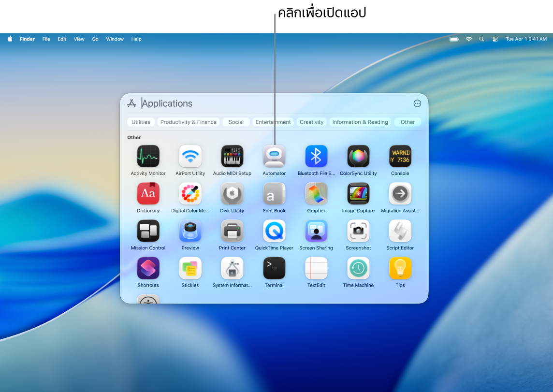Launch Time Machine
The image size is (553, 392).
click(x=358, y=268)
